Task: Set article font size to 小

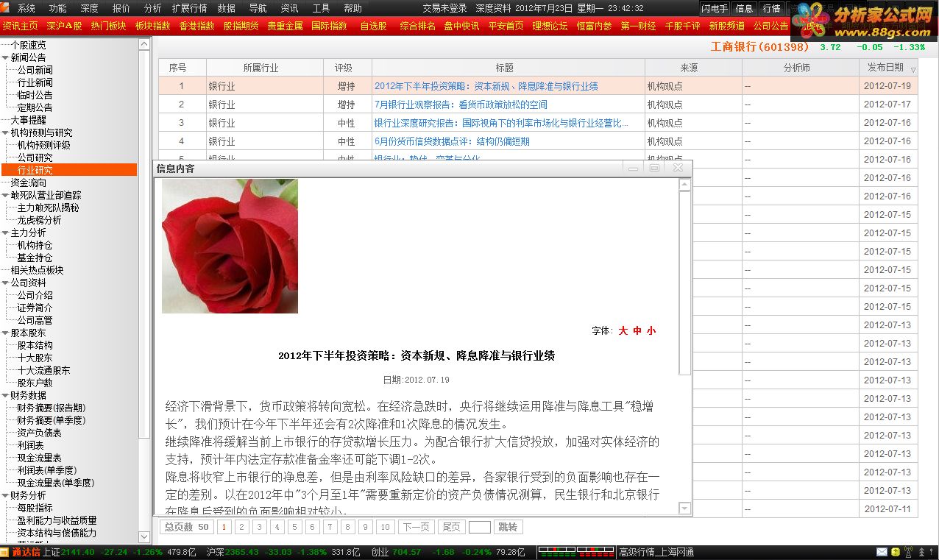Action: [x=651, y=331]
